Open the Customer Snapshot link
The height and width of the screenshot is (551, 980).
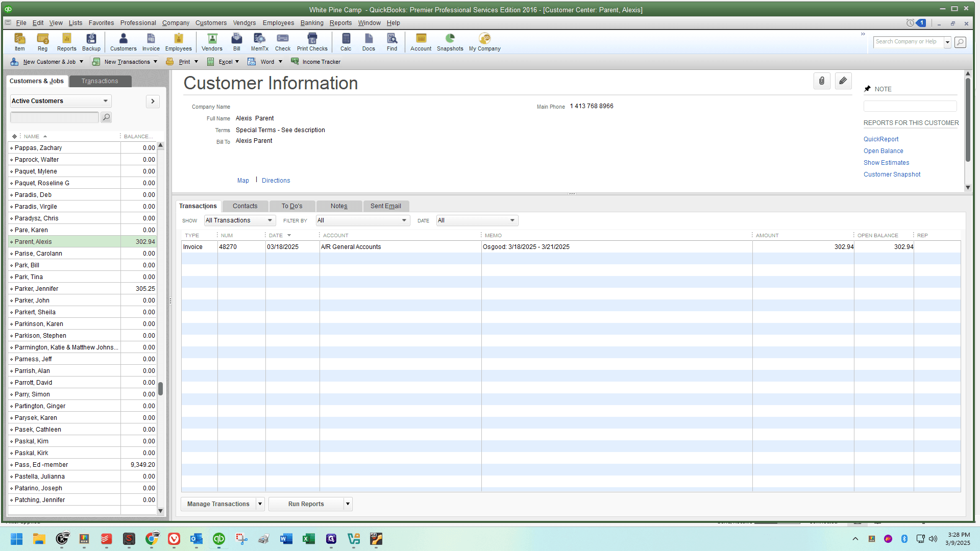(892, 174)
